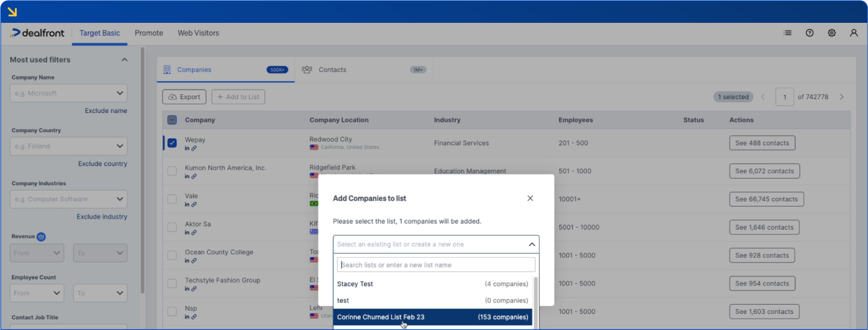Open the help question mark icon
Screen dimensions: 868x330
pos(810,33)
